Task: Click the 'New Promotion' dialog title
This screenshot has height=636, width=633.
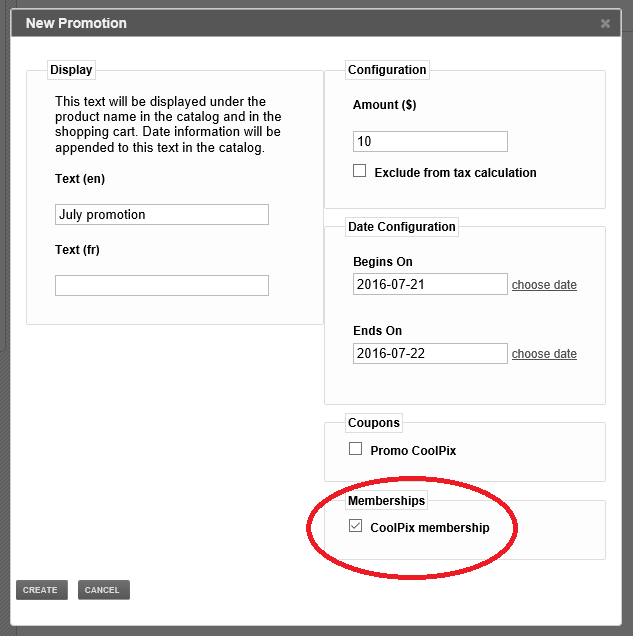Action: (76, 24)
